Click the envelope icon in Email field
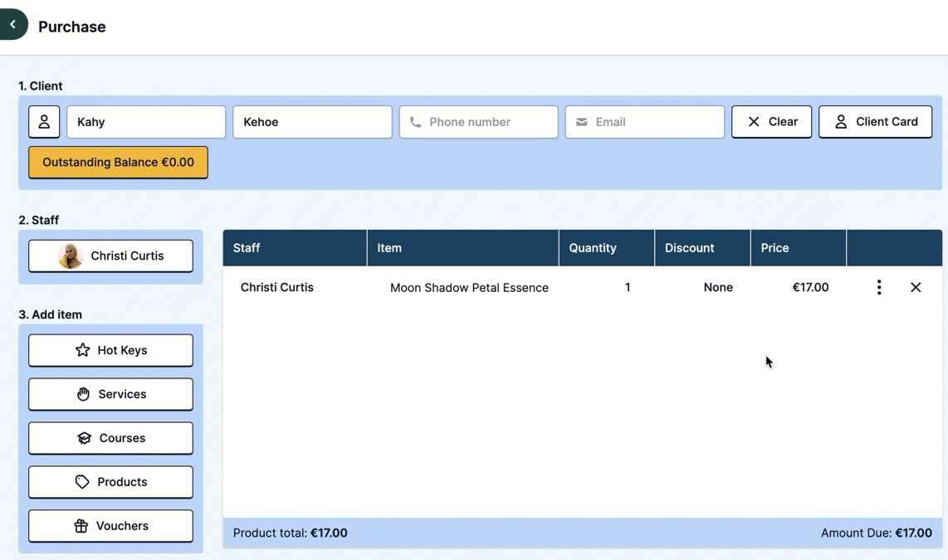Image resolution: width=948 pixels, height=560 pixels. pos(582,122)
